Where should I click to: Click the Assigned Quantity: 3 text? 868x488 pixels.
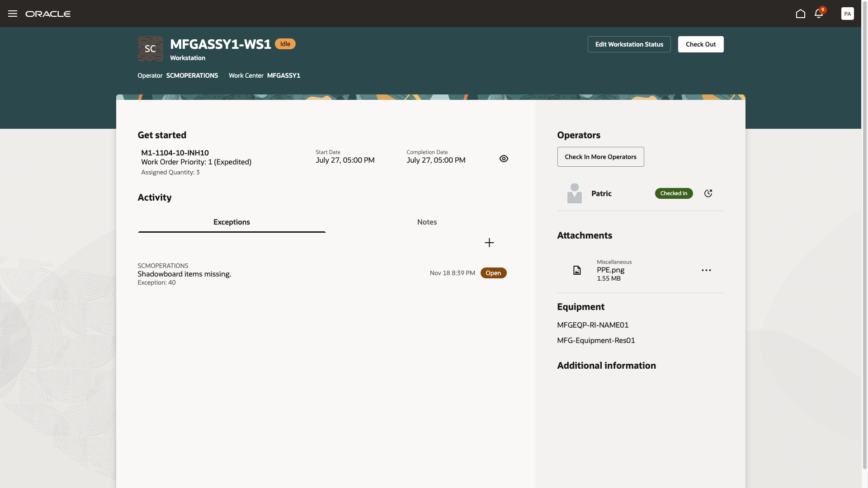(170, 172)
